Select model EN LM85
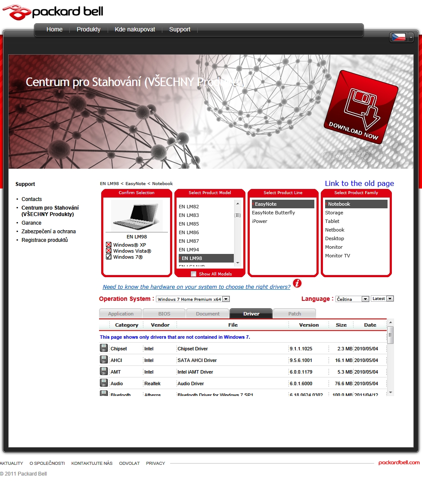 tap(189, 224)
